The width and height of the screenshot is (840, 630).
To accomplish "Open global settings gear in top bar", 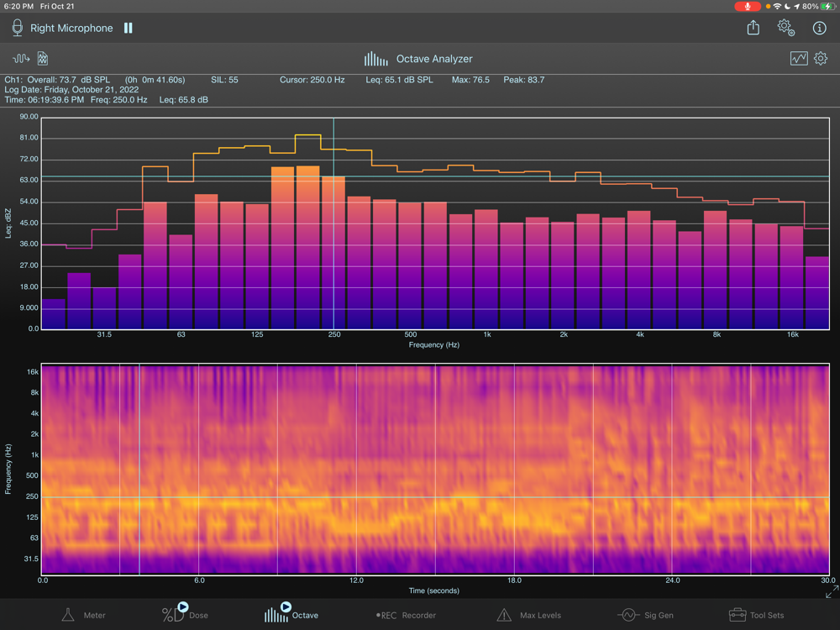I will coord(785,28).
